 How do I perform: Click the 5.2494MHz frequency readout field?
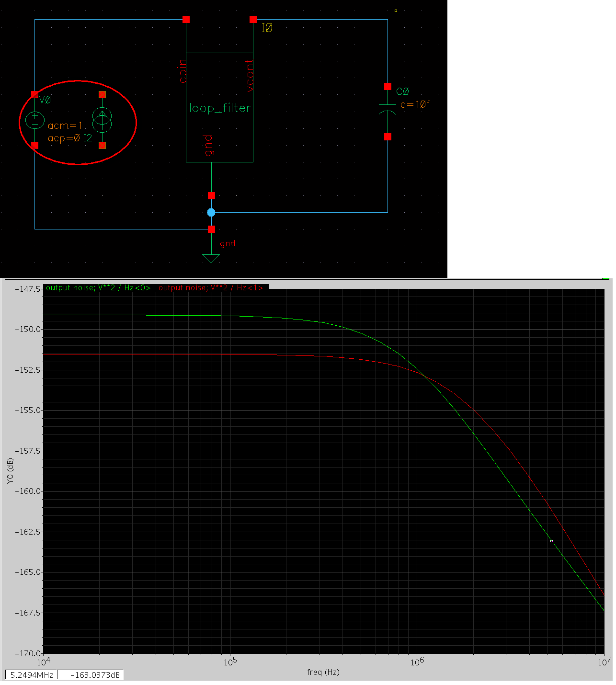[x=31, y=675]
